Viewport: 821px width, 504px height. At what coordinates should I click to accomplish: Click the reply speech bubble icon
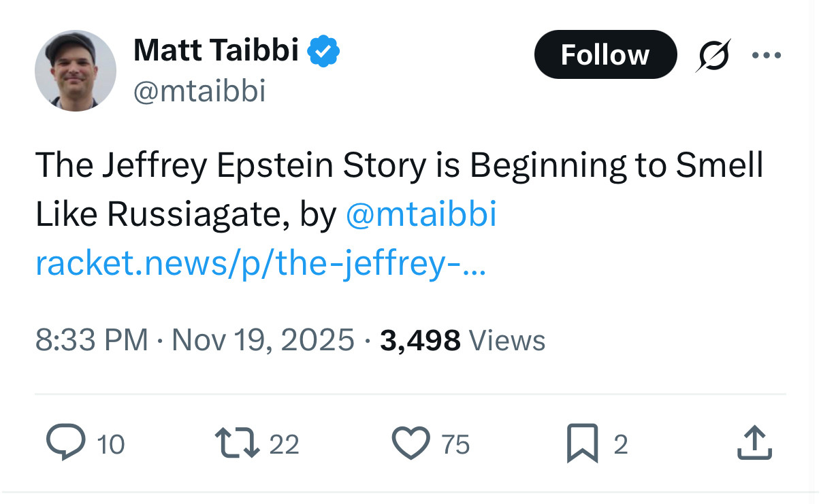[65, 443]
